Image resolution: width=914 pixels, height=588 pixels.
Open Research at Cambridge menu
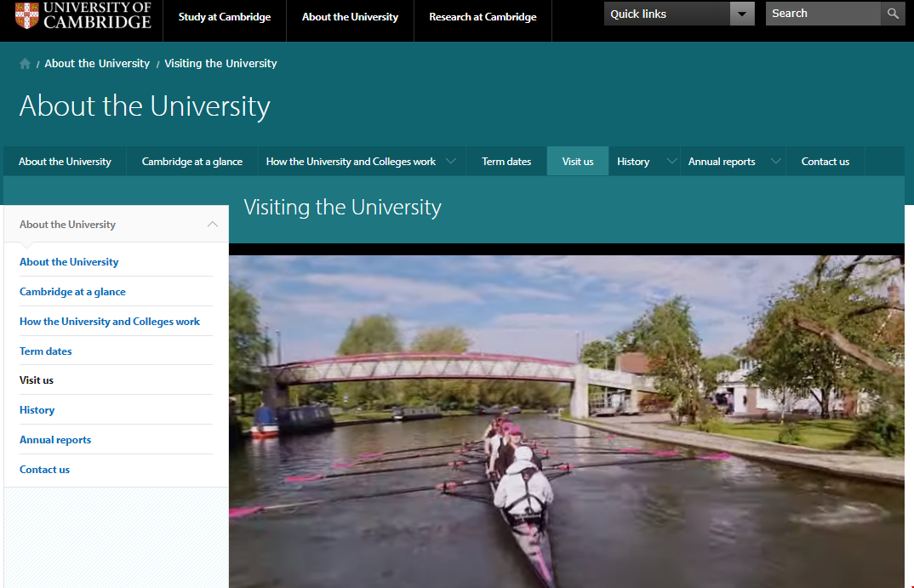[483, 17]
